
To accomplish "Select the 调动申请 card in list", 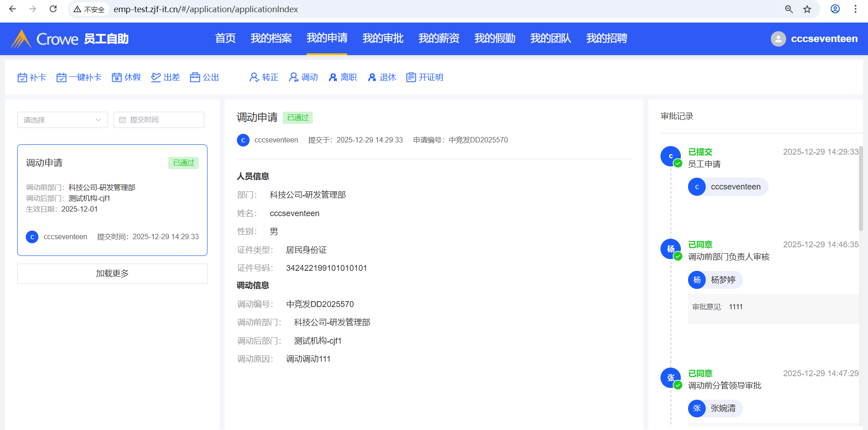I will [112, 200].
